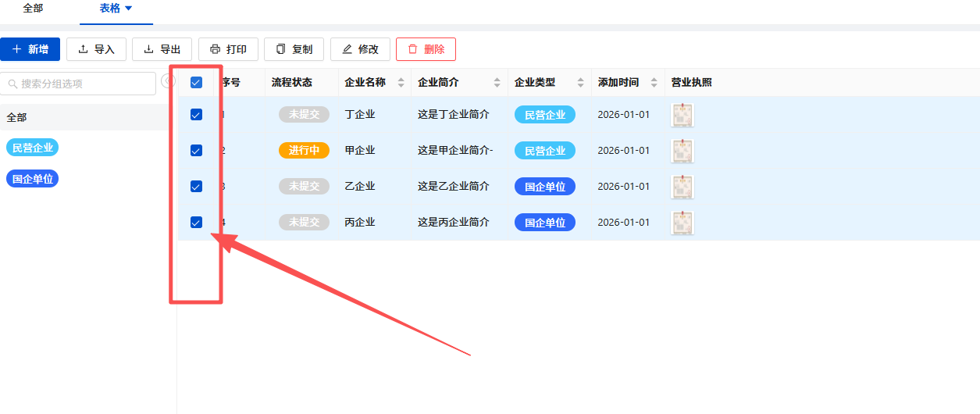Filter by the 民营企业 group tag
Image resolution: width=980 pixels, height=414 pixels.
[x=32, y=148]
